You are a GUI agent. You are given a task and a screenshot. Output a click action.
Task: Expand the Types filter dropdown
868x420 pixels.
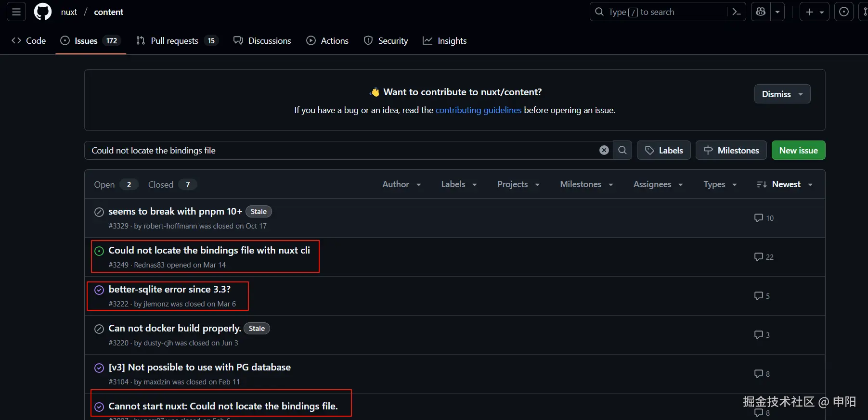tap(720, 184)
